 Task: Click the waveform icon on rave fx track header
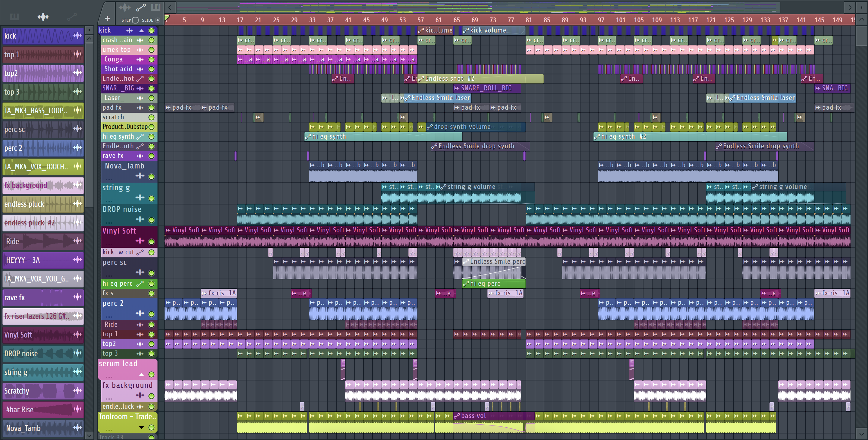coord(140,156)
